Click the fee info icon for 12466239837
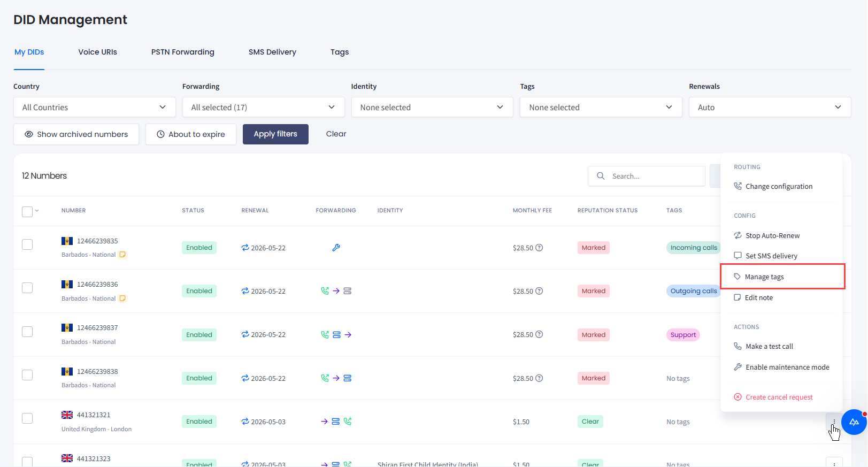Image resolution: width=868 pixels, height=467 pixels. pyautogui.click(x=539, y=334)
